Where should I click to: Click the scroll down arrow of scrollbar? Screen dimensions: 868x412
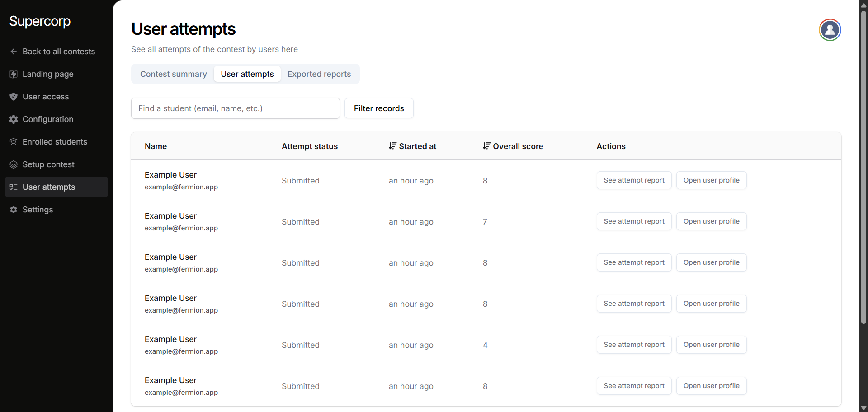pyautogui.click(x=863, y=407)
